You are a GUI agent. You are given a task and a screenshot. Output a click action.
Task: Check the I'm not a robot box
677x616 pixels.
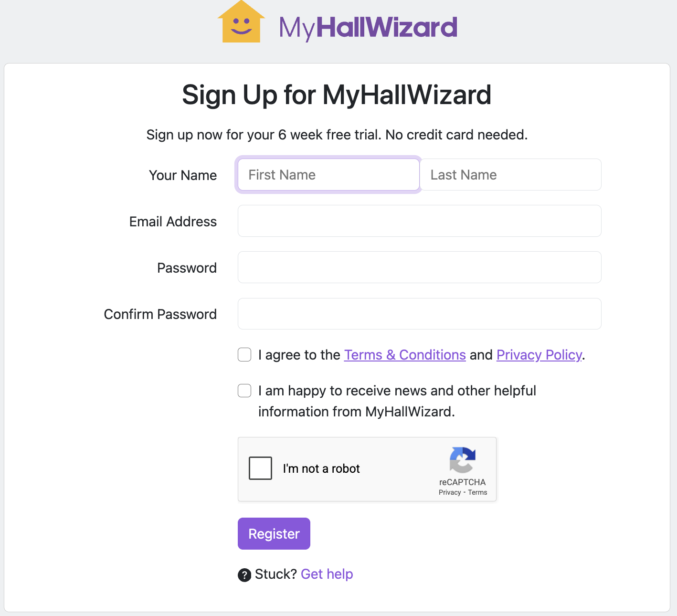pyautogui.click(x=260, y=468)
